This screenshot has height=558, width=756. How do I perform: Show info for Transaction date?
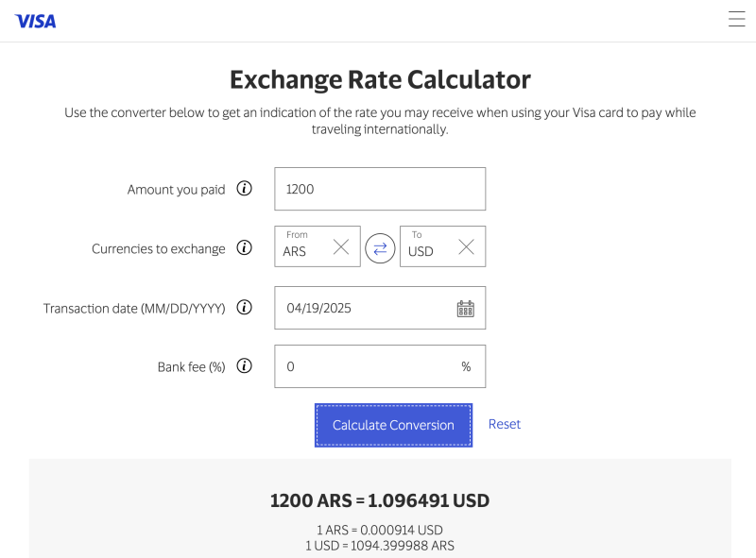coord(244,308)
